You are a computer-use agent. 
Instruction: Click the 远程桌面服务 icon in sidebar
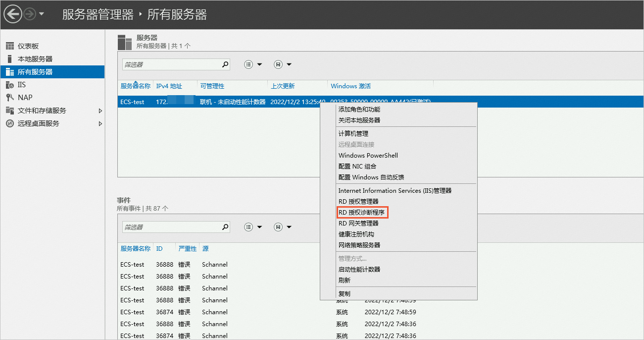(9, 123)
